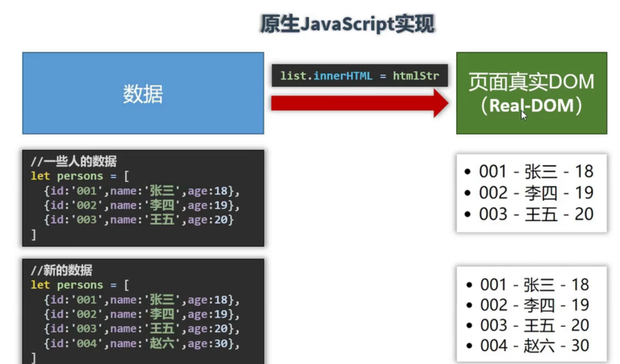The height and width of the screenshot is (364, 620).
Task: Click the 赵六 age:30 code line
Action: tap(142, 343)
